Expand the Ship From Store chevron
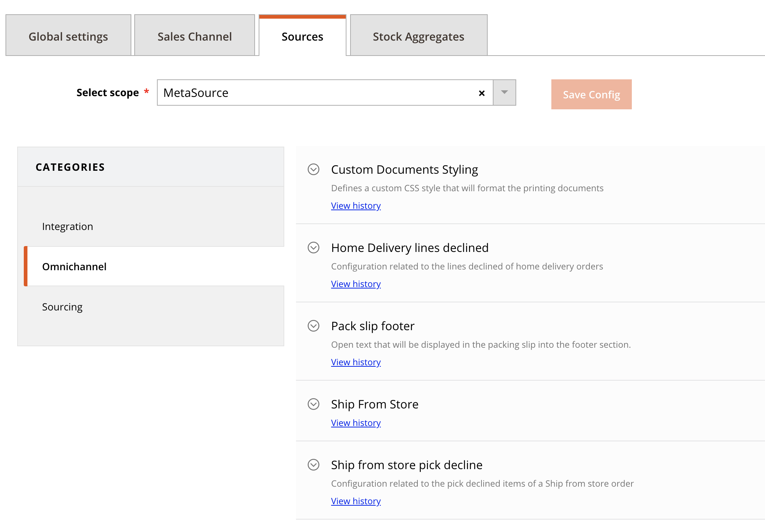 pyautogui.click(x=314, y=404)
